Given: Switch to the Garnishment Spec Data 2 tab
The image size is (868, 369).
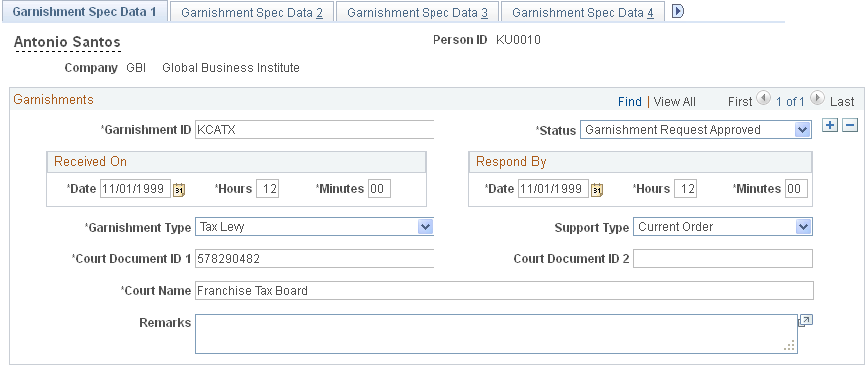Looking at the screenshot, I should click(252, 13).
